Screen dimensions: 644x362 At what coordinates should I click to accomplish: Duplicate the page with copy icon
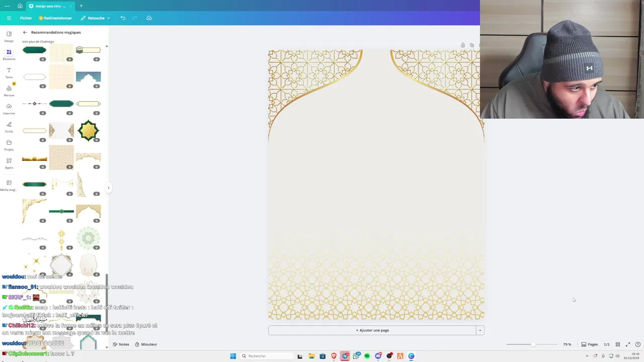471,45
